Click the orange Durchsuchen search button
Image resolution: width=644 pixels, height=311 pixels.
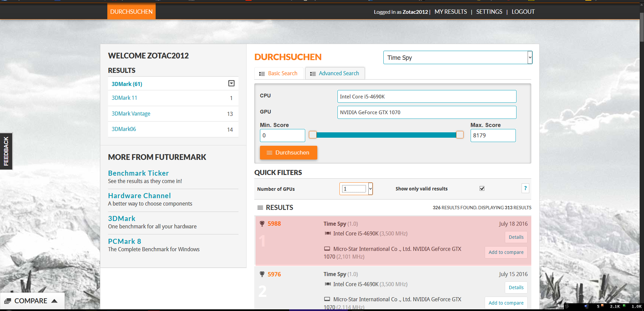coord(288,152)
